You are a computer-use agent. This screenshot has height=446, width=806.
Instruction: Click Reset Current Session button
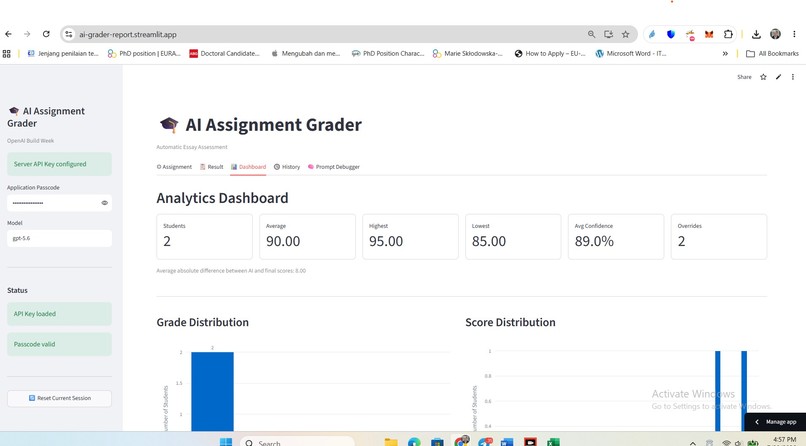click(59, 398)
